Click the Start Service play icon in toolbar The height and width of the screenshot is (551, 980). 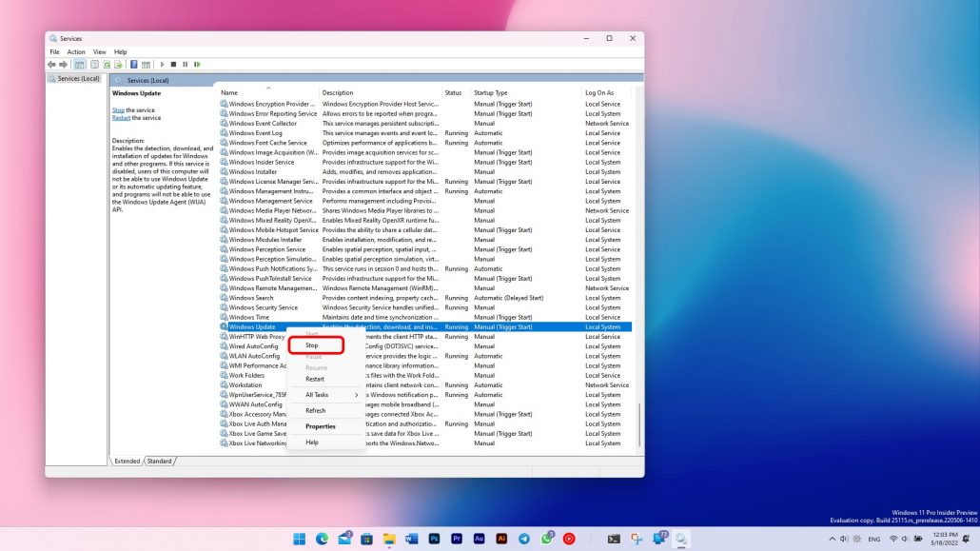163,65
